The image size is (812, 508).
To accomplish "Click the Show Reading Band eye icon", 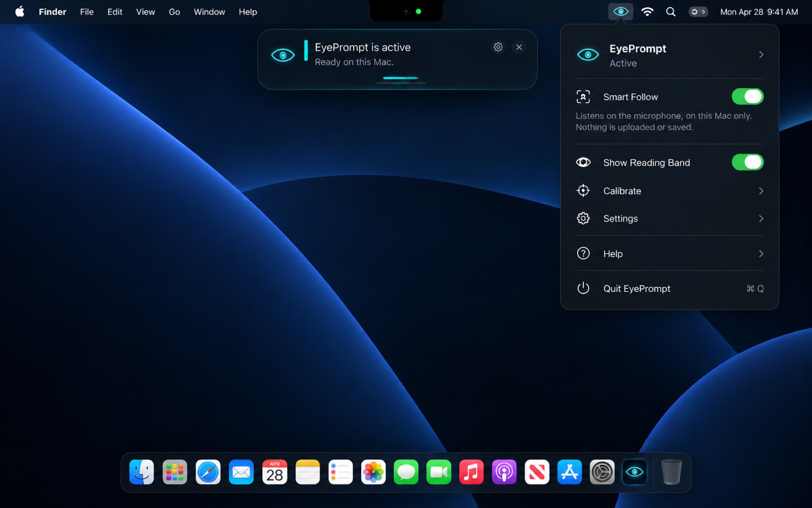I will 583,162.
